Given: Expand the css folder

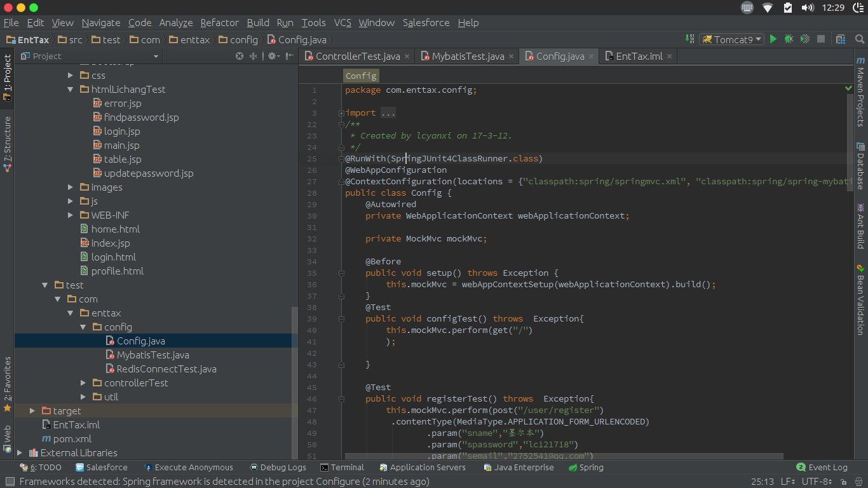Looking at the screenshot, I should pos(71,76).
